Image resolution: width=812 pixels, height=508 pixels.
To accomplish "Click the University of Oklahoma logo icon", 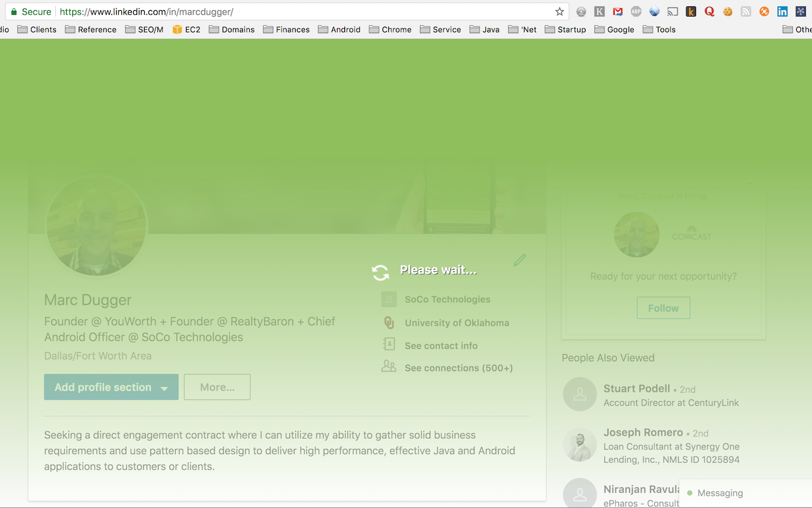I will [x=389, y=323].
